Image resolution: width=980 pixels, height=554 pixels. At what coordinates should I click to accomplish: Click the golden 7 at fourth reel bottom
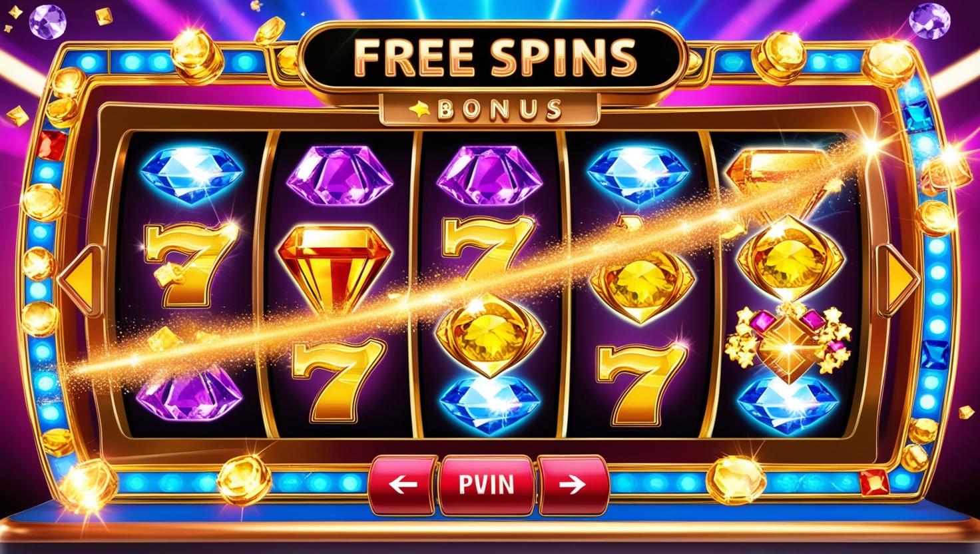pos(640,384)
